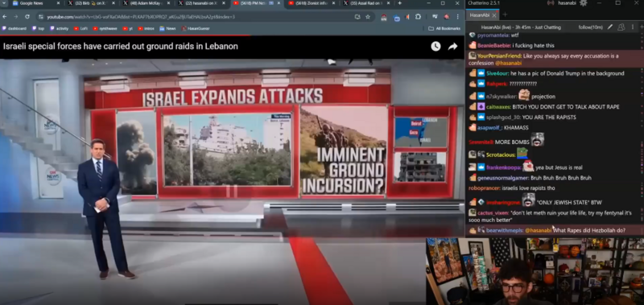Switch to the hasanabi on X tab
The height and width of the screenshot is (305, 644).
tap(201, 3)
